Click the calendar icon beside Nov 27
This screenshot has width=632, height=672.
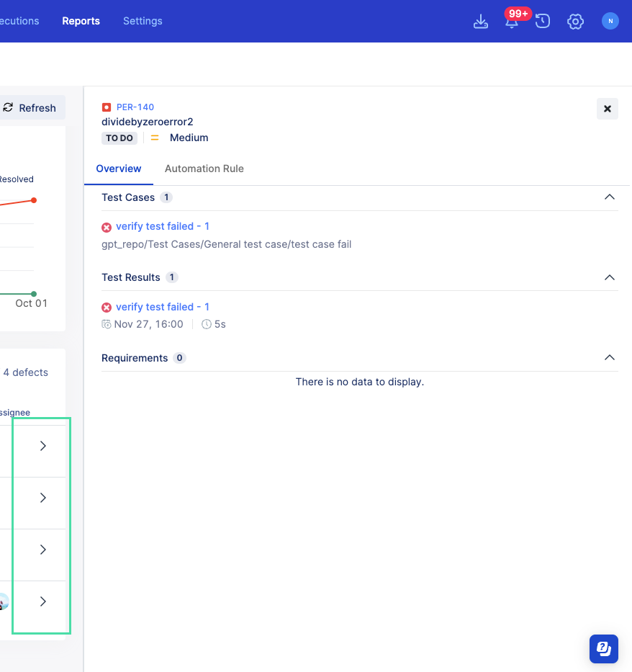point(105,323)
